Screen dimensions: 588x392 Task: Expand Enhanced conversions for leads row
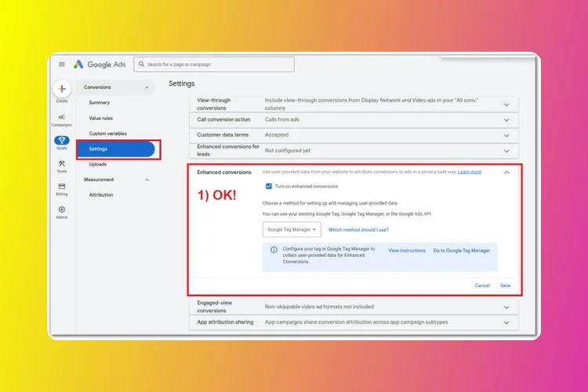(506, 151)
